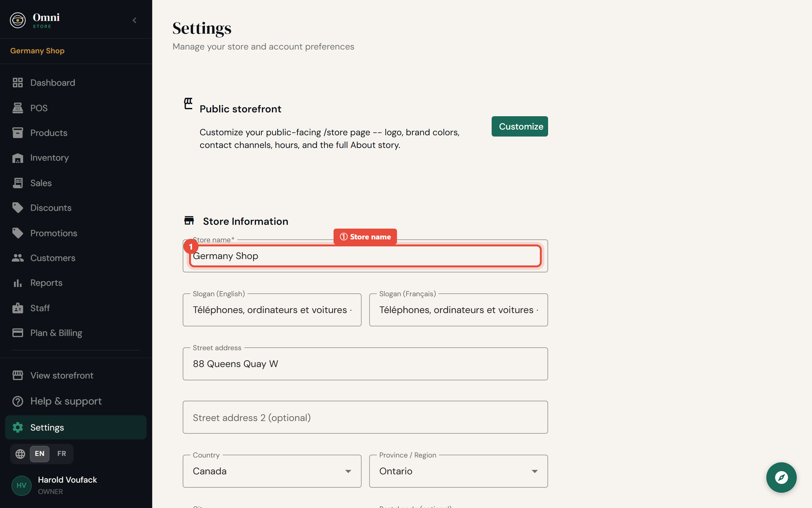Click the POS register icon
Screen dimensions: 812x508
(x=18, y=108)
